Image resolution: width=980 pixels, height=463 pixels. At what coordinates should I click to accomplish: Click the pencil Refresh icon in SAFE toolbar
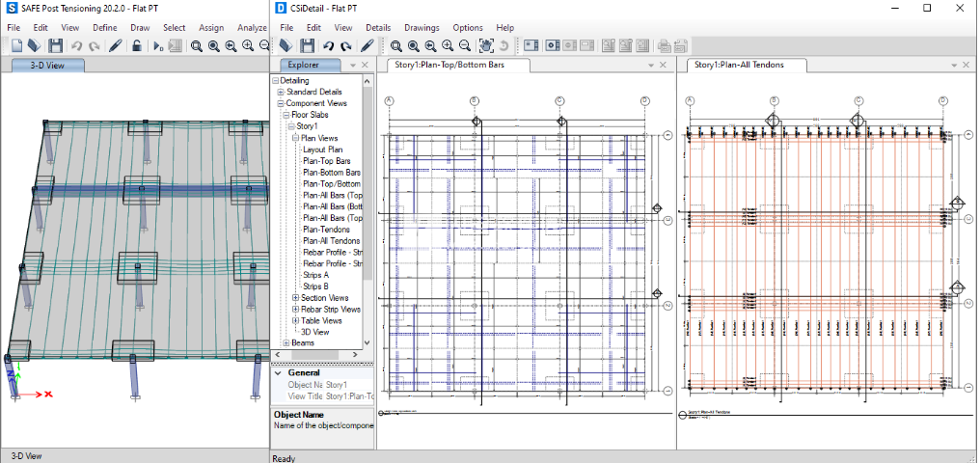[115, 45]
